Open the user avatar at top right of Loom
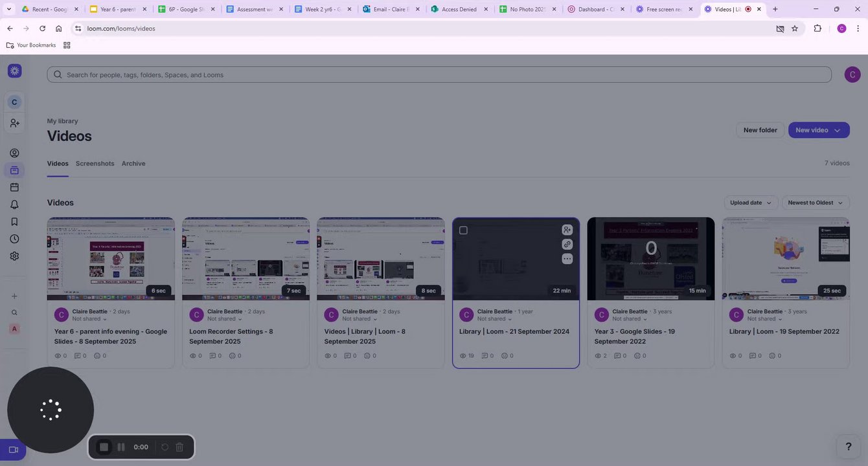Image resolution: width=868 pixels, height=466 pixels. (852, 74)
